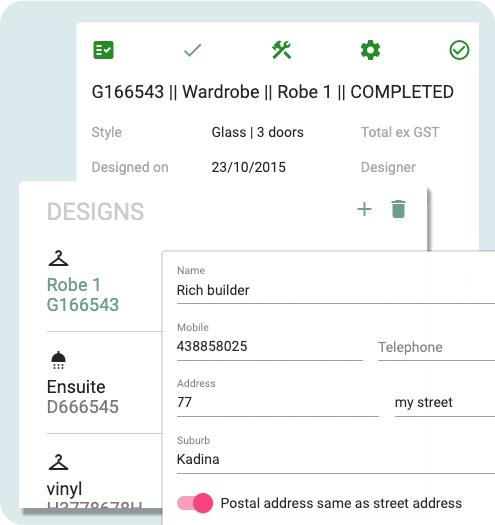Select the vinyl design entry
Viewport: 495px width, 525px height.
[x=104, y=479]
